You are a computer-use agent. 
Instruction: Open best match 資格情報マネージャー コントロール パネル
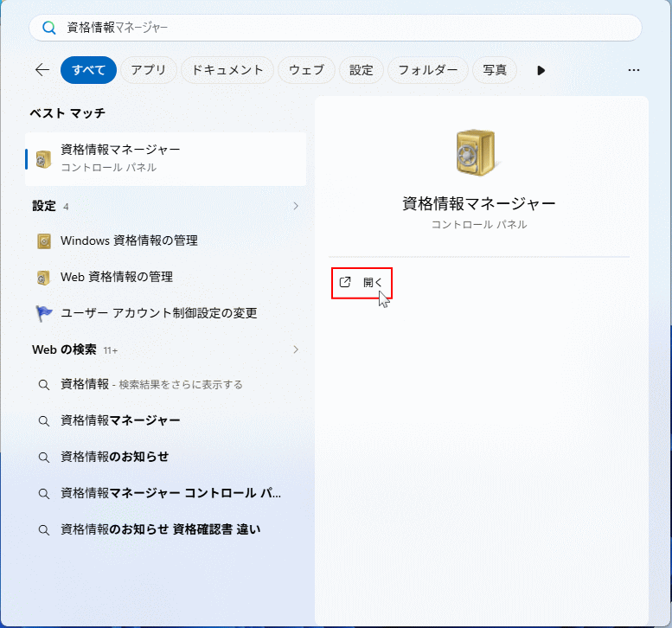tap(165, 159)
